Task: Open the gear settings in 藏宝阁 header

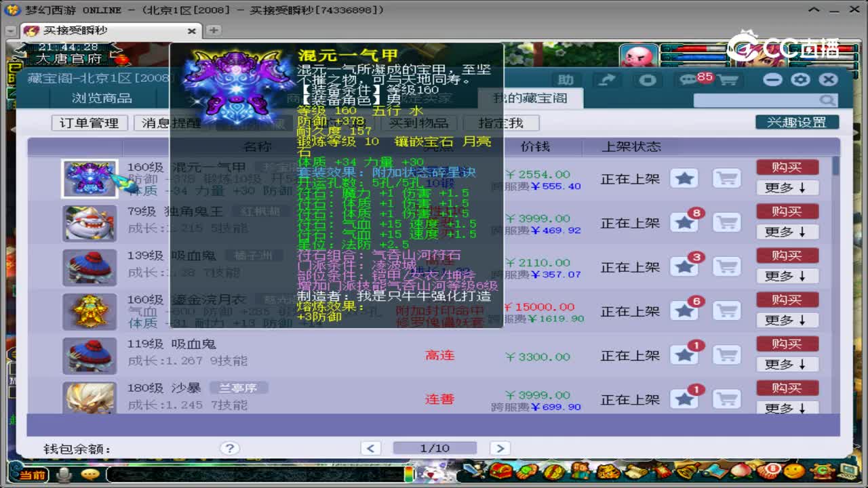Action: tap(800, 79)
